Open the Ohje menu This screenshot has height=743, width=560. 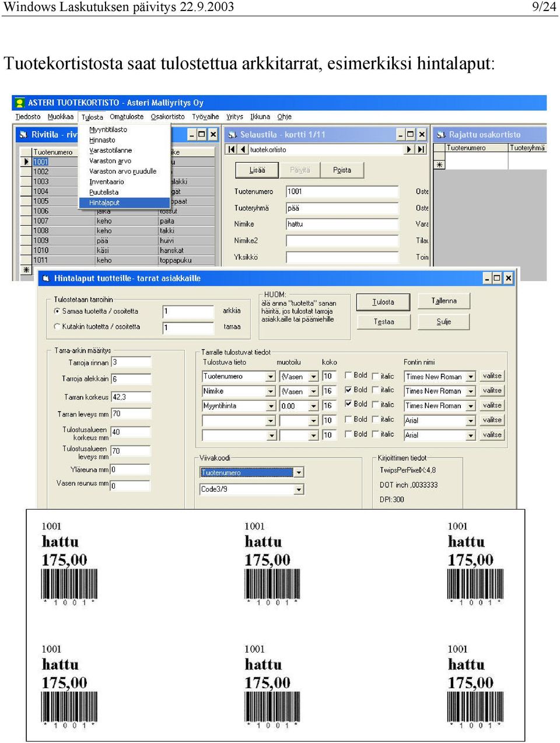pyautogui.click(x=284, y=117)
